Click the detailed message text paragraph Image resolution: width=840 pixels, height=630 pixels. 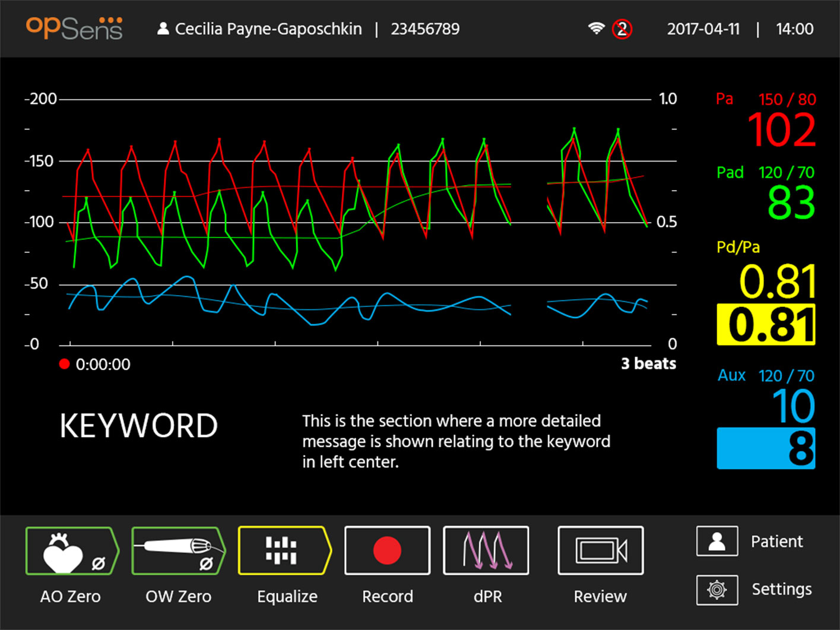tap(456, 441)
